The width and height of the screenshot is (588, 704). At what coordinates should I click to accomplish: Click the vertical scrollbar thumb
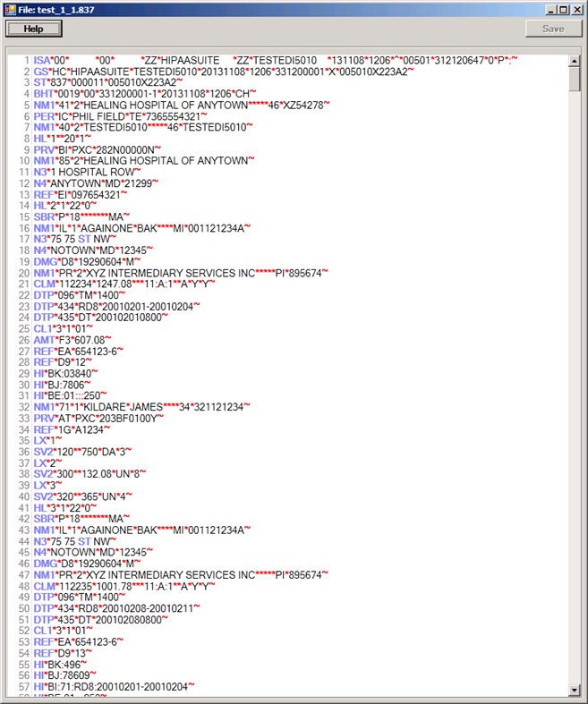tap(575, 81)
